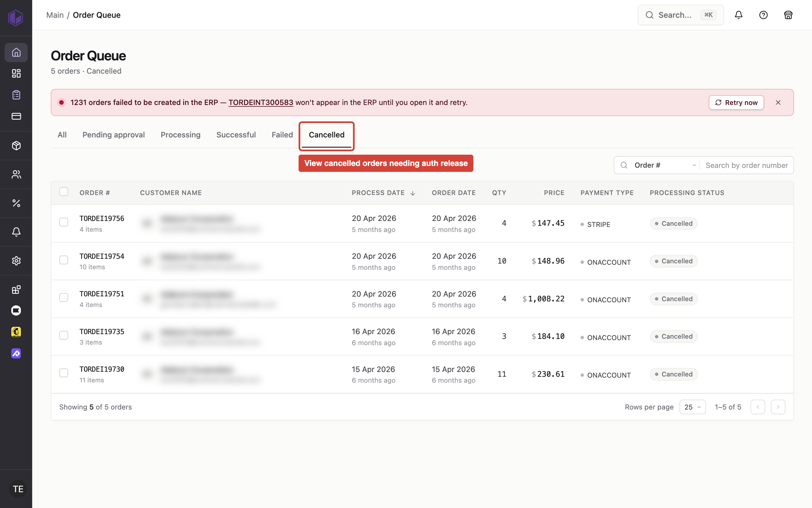Select all orders with header checkbox
The width and height of the screenshot is (812, 508).
coord(64,192)
